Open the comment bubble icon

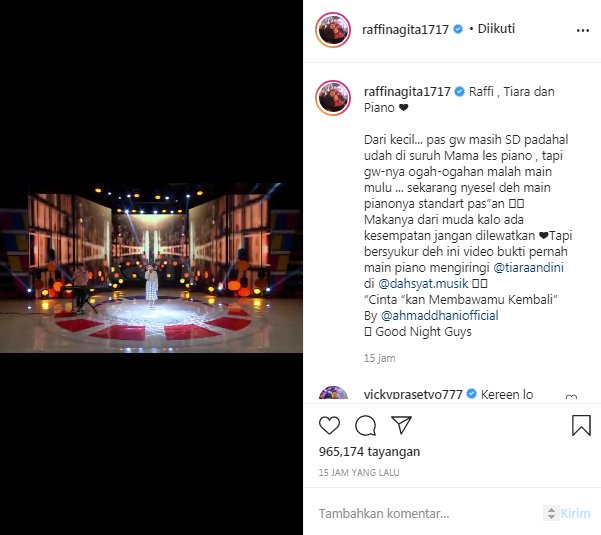pos(365,425)
